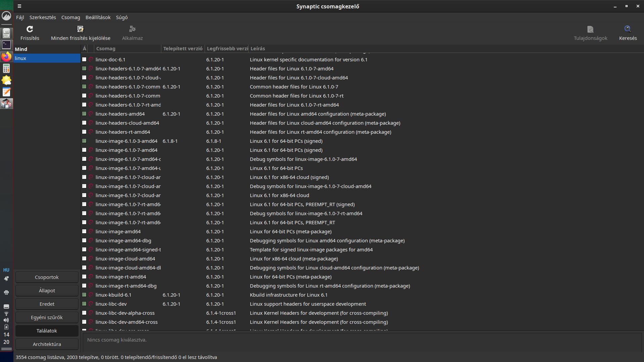Click the Architektúra button
Image resolution: width=644 pixels, height=362 pixels.
coord(47,344)
